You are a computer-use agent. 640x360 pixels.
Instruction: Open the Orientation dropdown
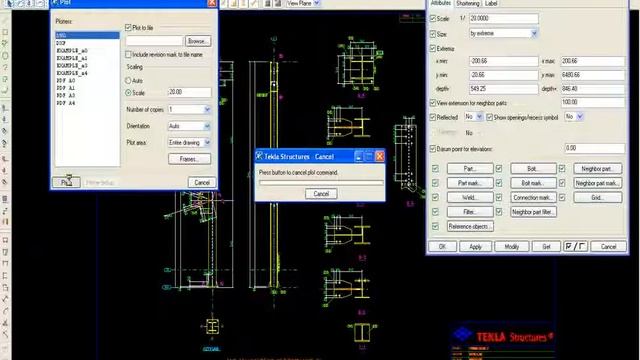pos(207,126)
